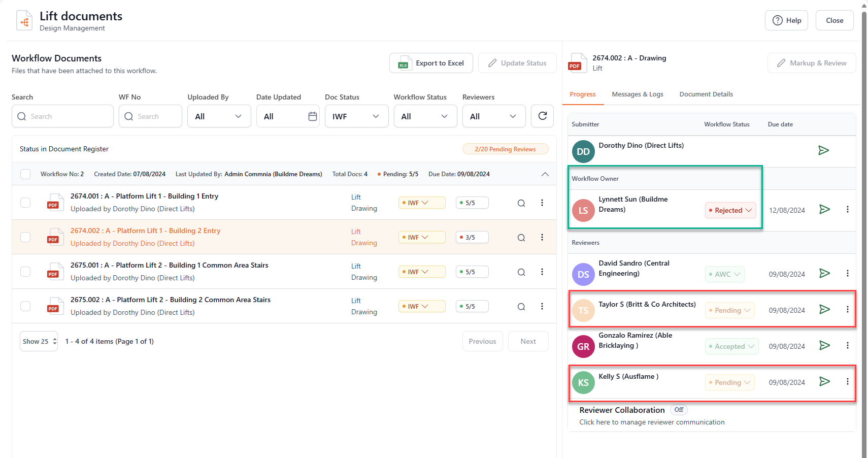
Task: Switch to Messages & Logs tab
Action: pos(637,94)
